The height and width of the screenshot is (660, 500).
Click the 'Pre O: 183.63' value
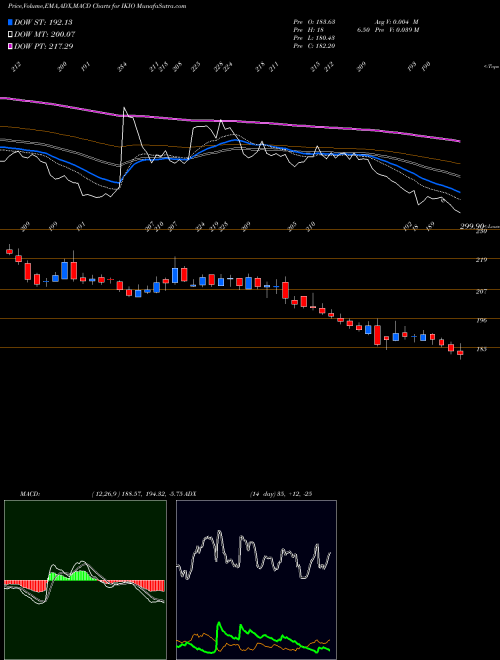pyautogui.click(x=314, y=21)
